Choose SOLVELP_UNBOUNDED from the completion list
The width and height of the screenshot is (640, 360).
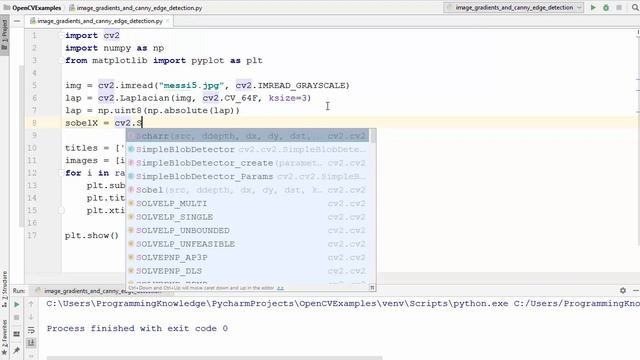(247, 230)
